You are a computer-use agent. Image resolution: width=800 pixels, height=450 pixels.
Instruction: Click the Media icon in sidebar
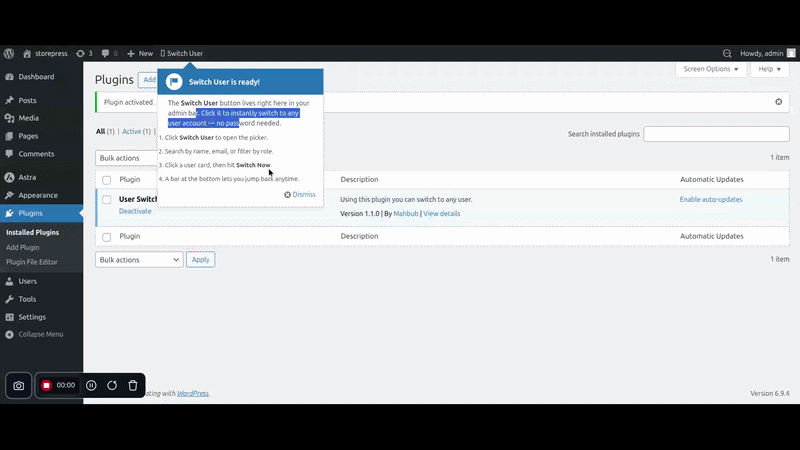(9, 118)
